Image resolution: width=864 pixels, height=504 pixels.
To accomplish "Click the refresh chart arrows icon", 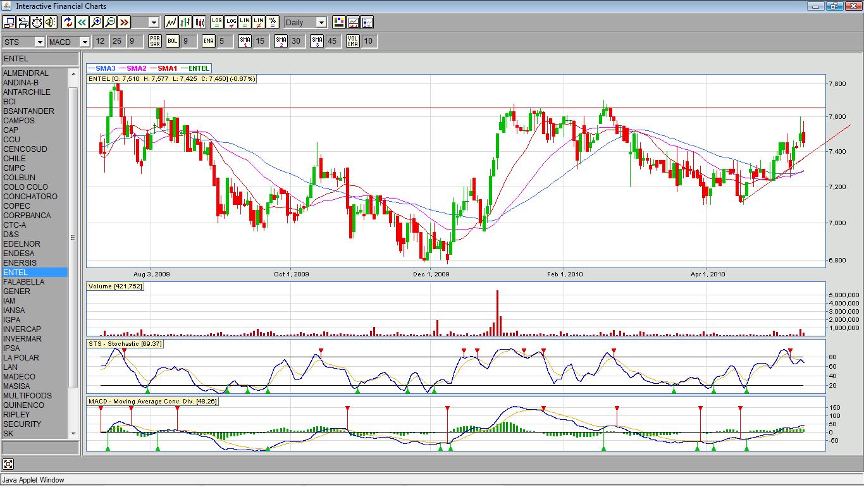I will pos(68,22).
